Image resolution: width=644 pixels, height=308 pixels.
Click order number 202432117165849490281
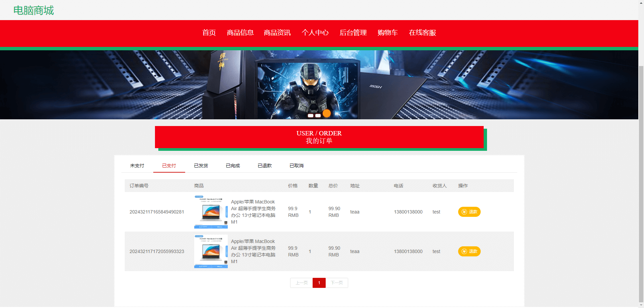pyautogui.click(x=157, y=212)
